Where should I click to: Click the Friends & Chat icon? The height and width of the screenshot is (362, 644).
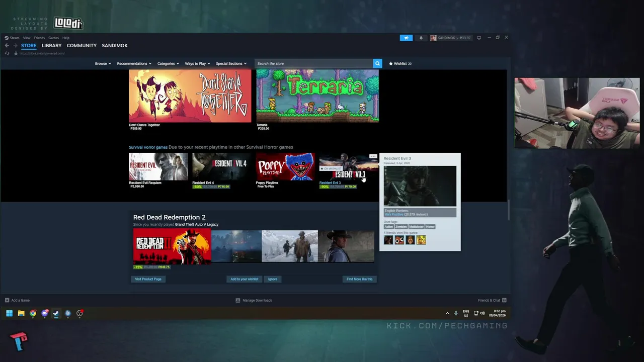point(504,300)
